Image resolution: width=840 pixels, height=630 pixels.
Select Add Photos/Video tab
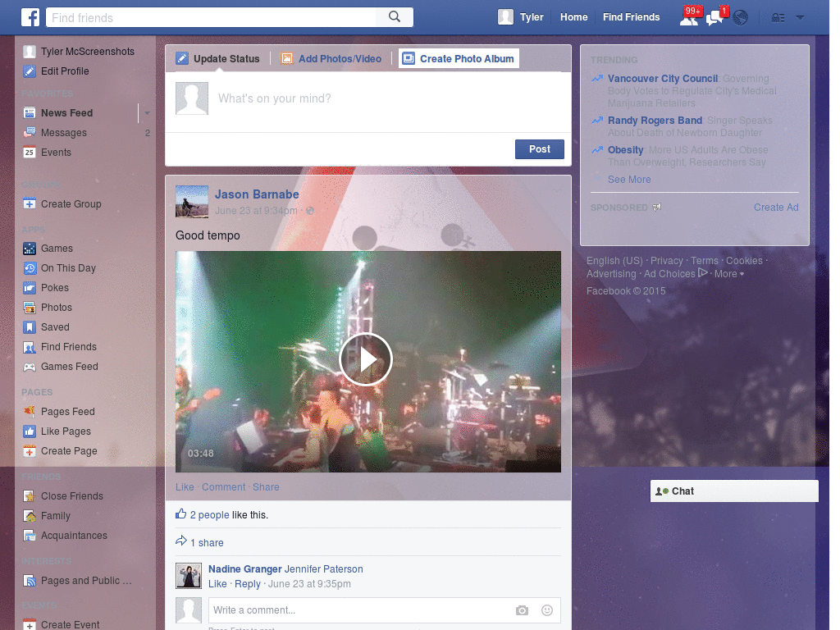(331, 58)
